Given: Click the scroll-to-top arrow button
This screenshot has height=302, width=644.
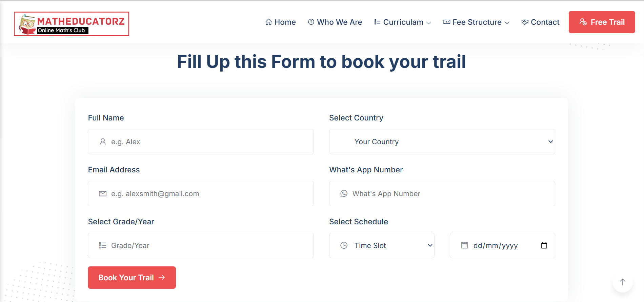Looking at the screenshot, I should tap(622, 282).
